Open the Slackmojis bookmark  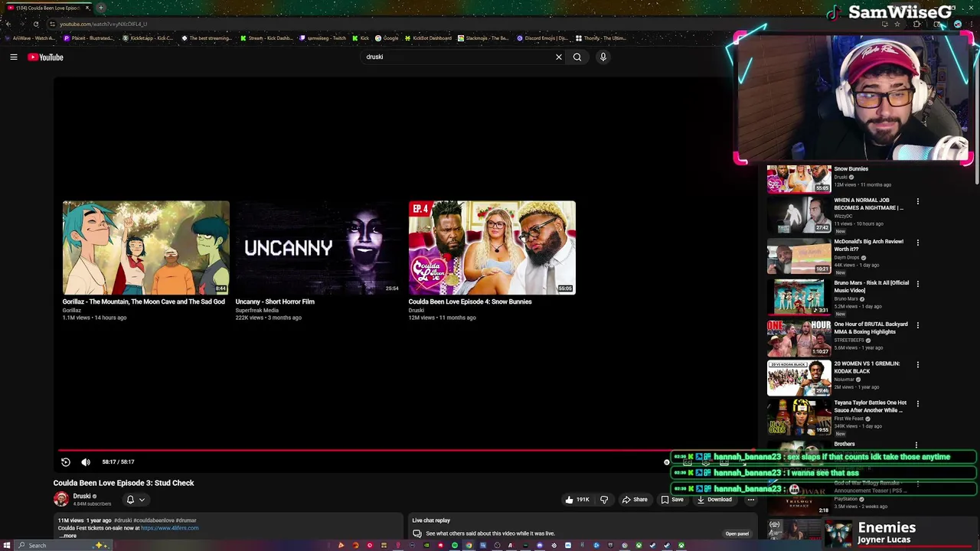click(x=484, y=38)
